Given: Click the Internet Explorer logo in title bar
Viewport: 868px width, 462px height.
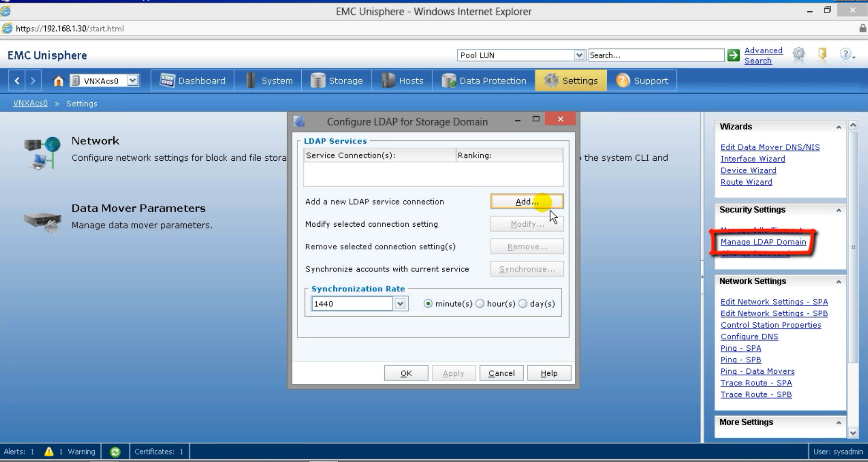Looking at the screenshot, I should coord(6,11).
